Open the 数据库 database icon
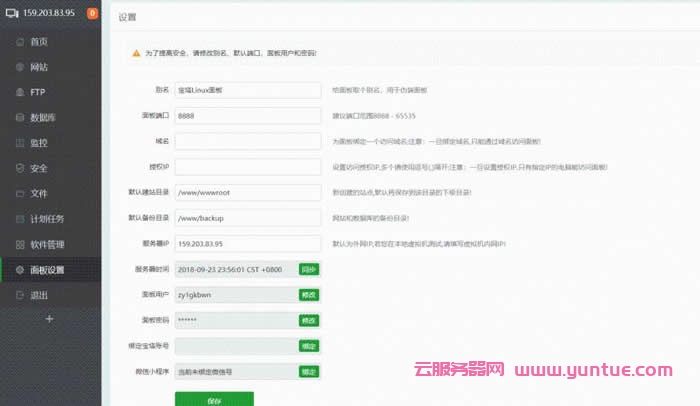700x406 pixels. click(x=17, y=118)
